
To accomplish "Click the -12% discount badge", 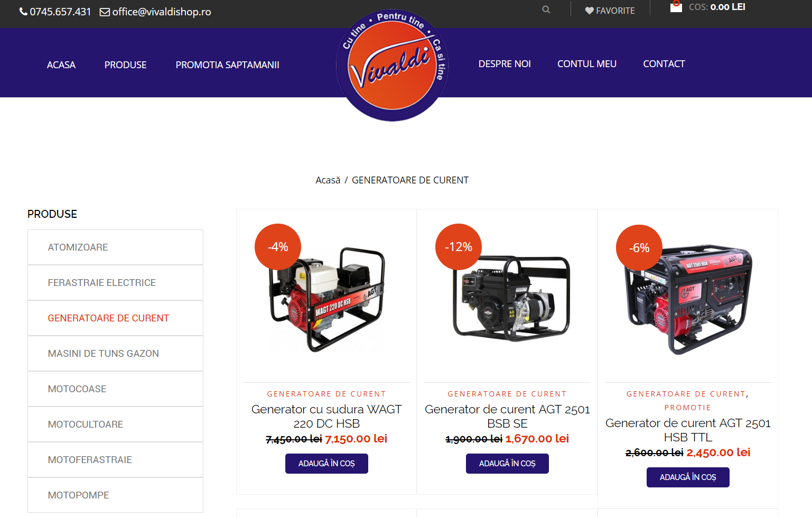I will [x=459, y=247].
